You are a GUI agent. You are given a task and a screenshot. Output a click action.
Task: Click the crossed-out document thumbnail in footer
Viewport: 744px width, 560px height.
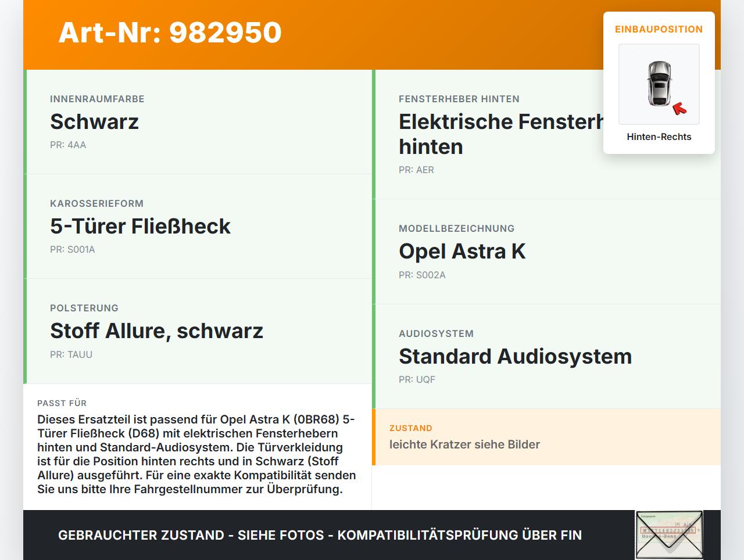coord(669,535)
